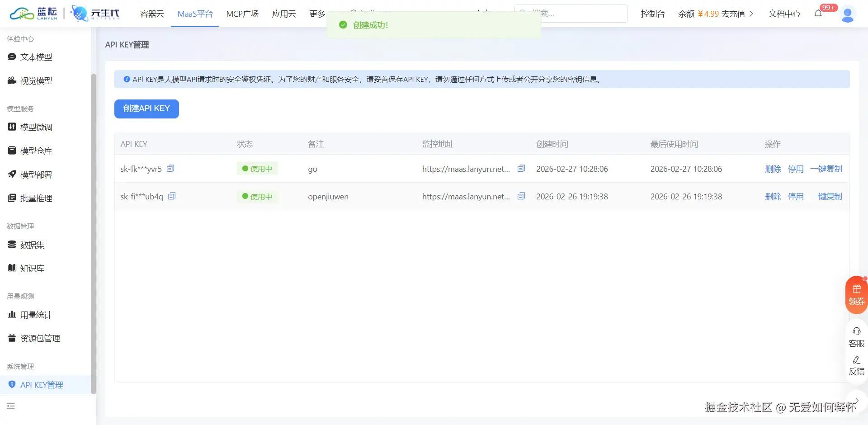This screenshot has height=425, width=868.
Task: Collapse the sidebar with the bottom-left icon
Action: pos(11,406)
